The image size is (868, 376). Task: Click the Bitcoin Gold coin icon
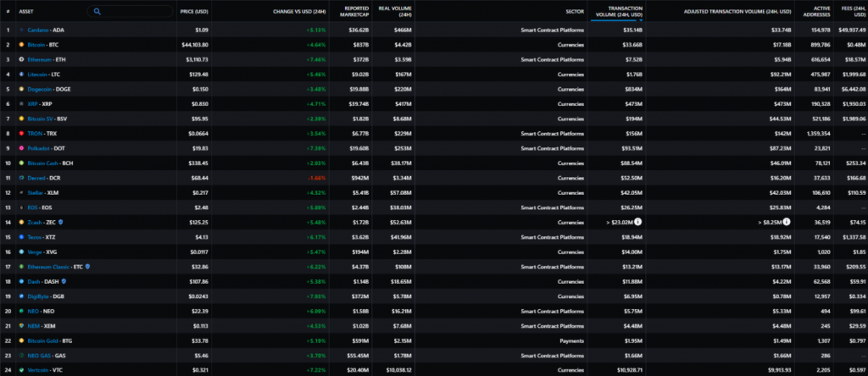point(21,340)
